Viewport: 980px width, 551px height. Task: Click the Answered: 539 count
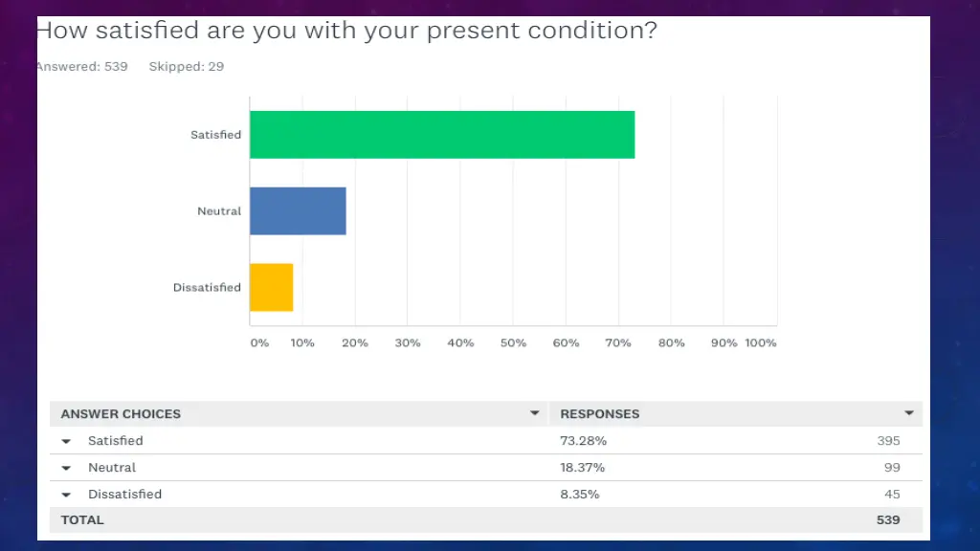82,66
